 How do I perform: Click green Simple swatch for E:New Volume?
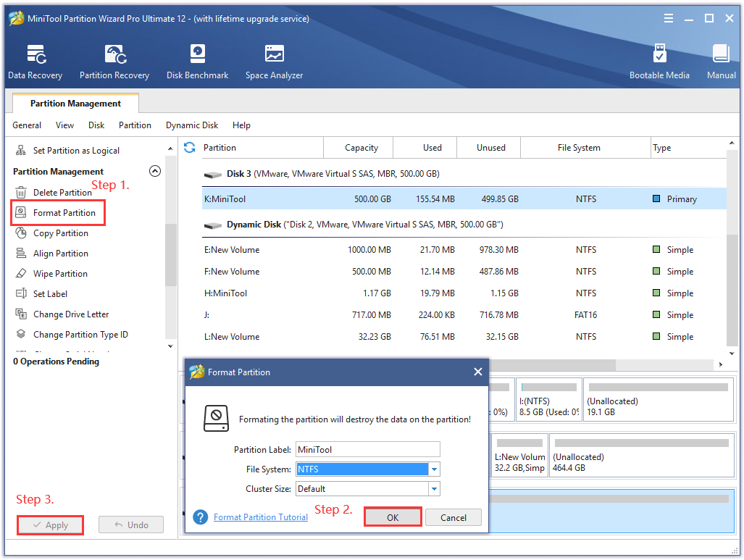point(656,250)
